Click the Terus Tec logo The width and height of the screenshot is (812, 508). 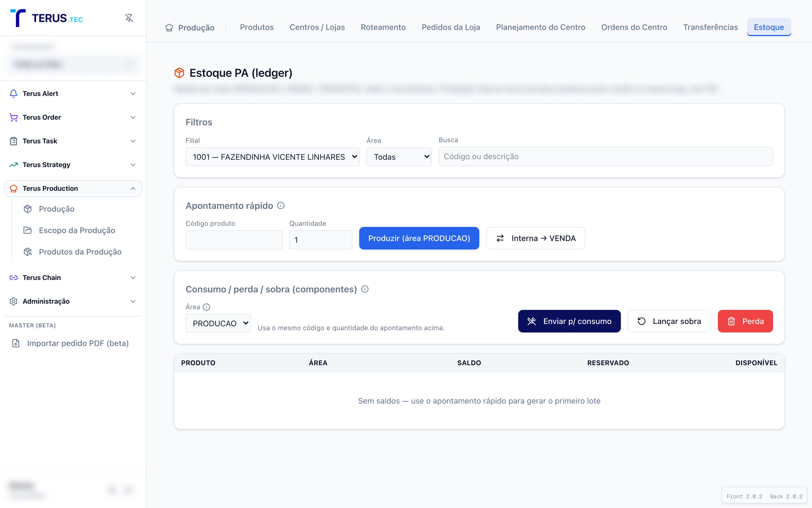(x=47, y=18)
